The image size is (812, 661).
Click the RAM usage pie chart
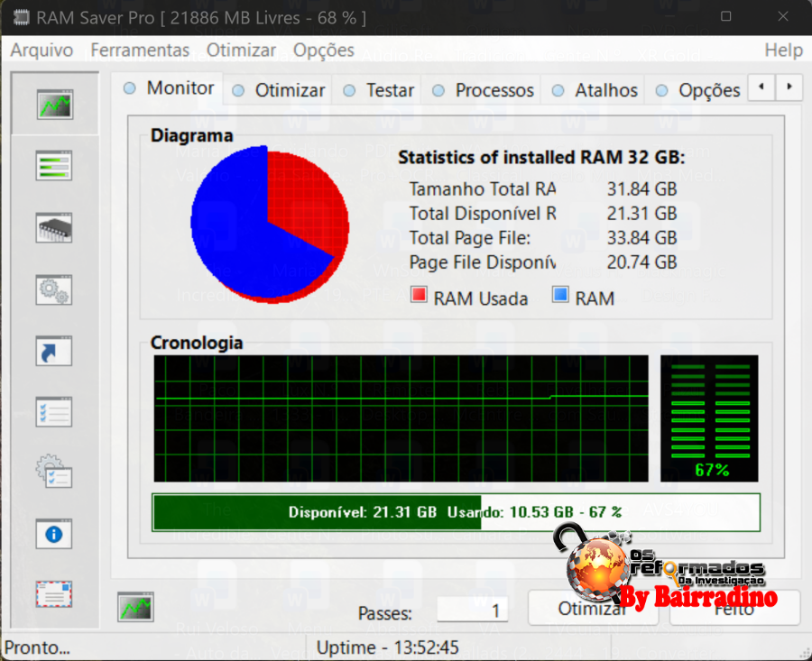[269, 225]
